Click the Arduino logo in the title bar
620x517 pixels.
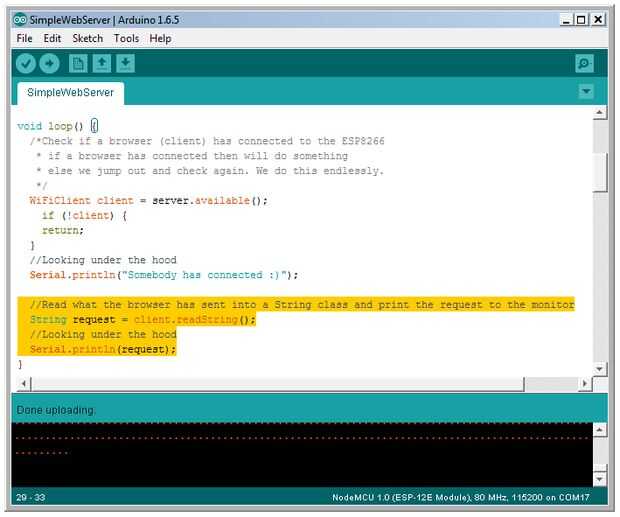20,19
